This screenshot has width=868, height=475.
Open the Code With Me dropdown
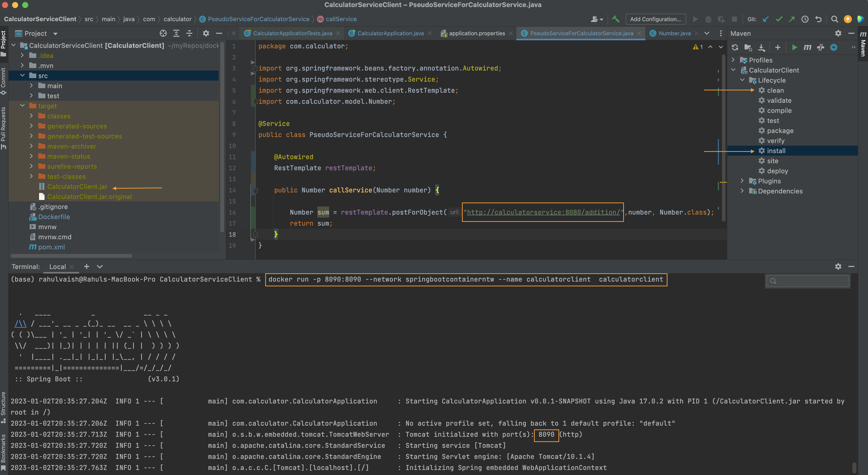point(597,19)
